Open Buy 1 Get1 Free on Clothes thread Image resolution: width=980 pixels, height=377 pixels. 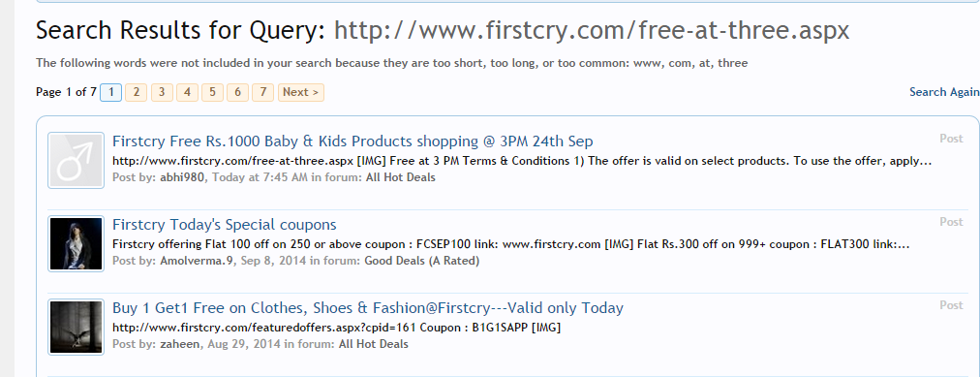click(368, 307)
